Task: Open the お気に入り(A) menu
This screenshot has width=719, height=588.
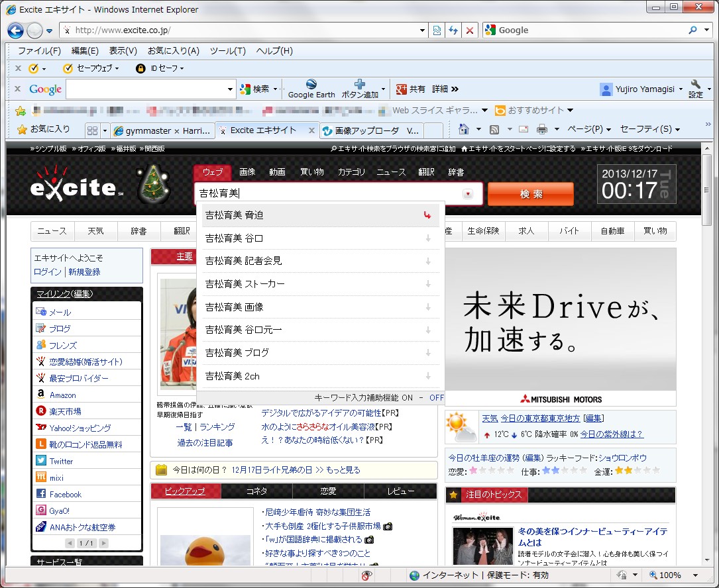Action: pos(174,51)
